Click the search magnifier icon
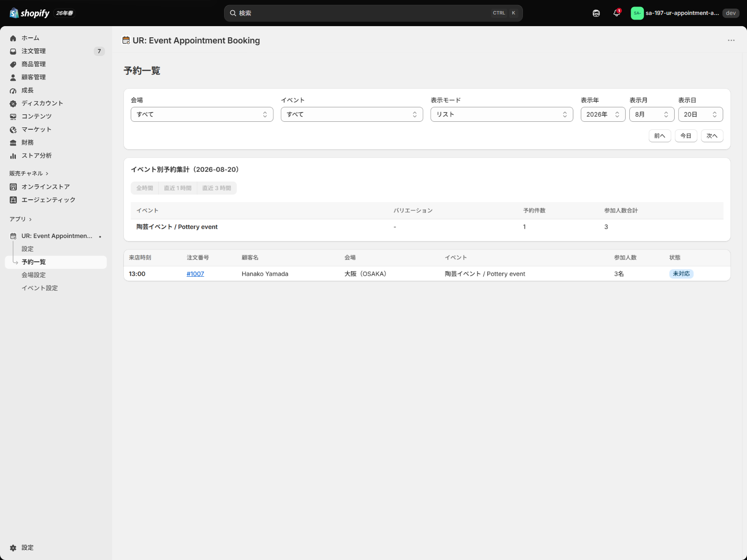The image size is (747, 560). tap(233, 13)
